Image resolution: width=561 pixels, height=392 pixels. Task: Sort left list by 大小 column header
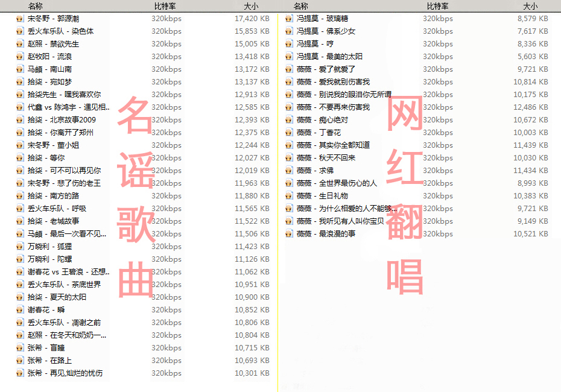(251, 6)
